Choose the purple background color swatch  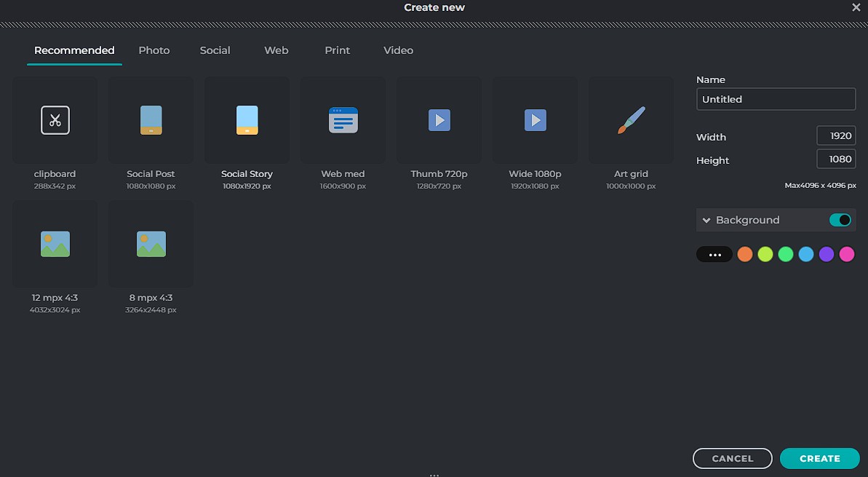(826, 254)
